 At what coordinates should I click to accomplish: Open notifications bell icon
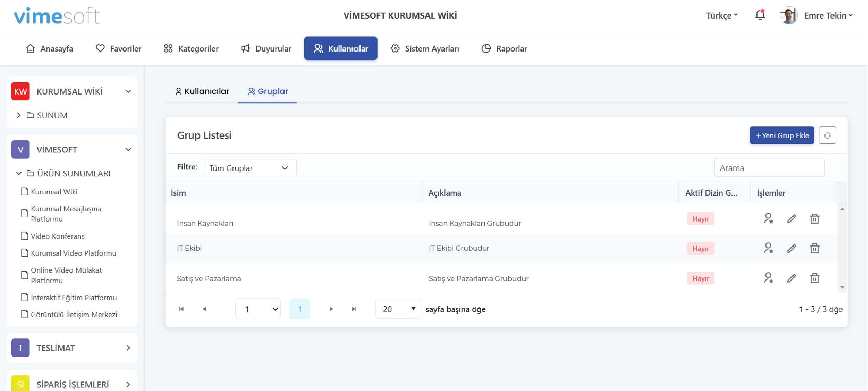(x=760, y=15)
